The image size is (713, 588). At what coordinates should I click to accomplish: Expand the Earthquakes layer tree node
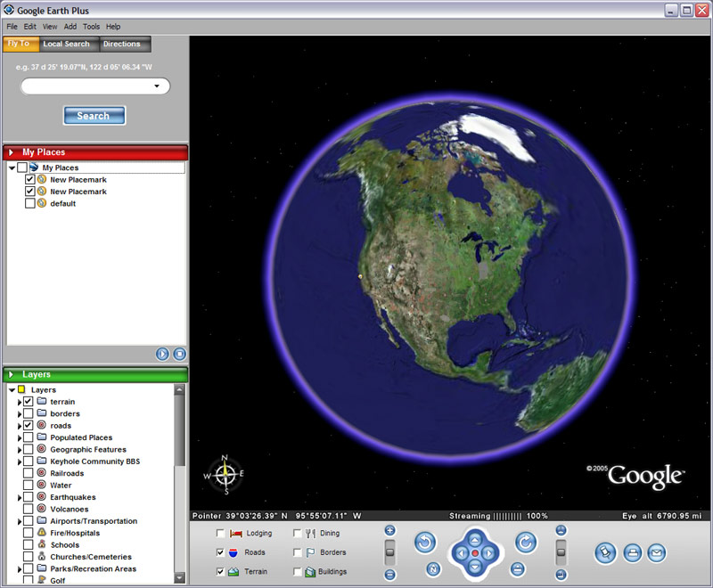(20, 497)
